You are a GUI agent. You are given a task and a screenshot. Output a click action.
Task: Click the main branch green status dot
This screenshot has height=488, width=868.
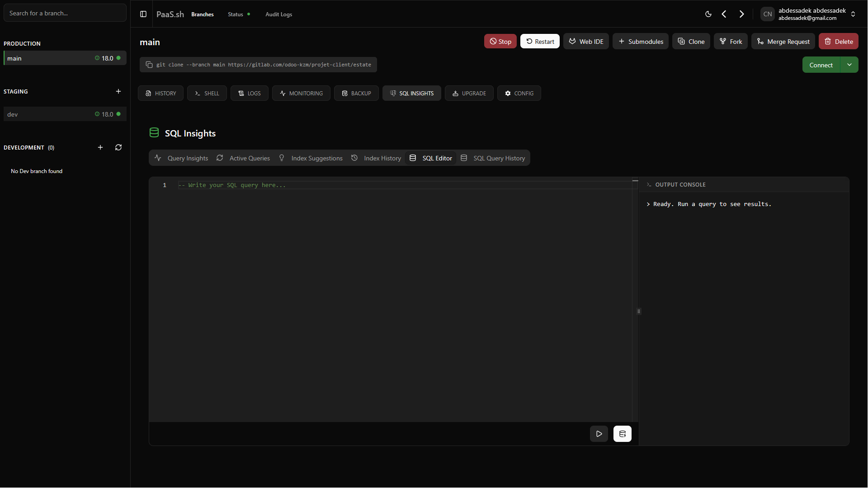click(118, 58)
